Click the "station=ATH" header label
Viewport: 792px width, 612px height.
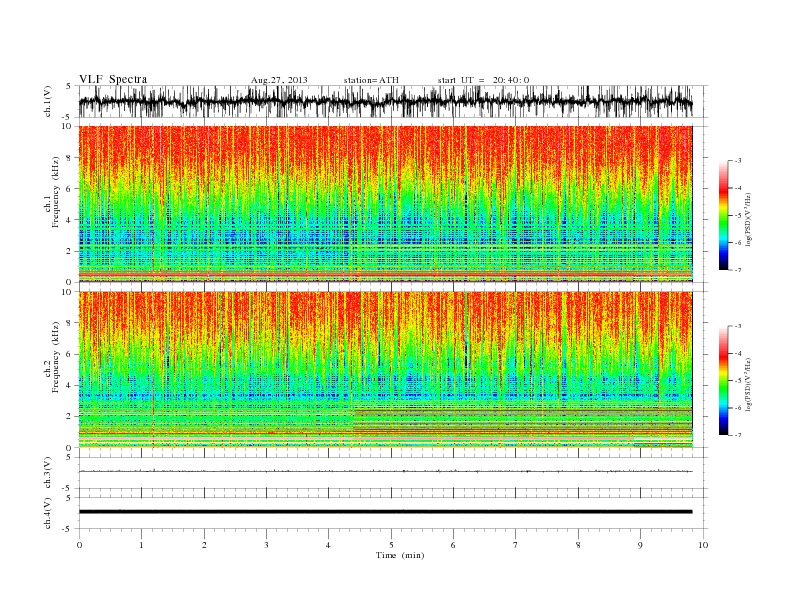pos(371,80)
